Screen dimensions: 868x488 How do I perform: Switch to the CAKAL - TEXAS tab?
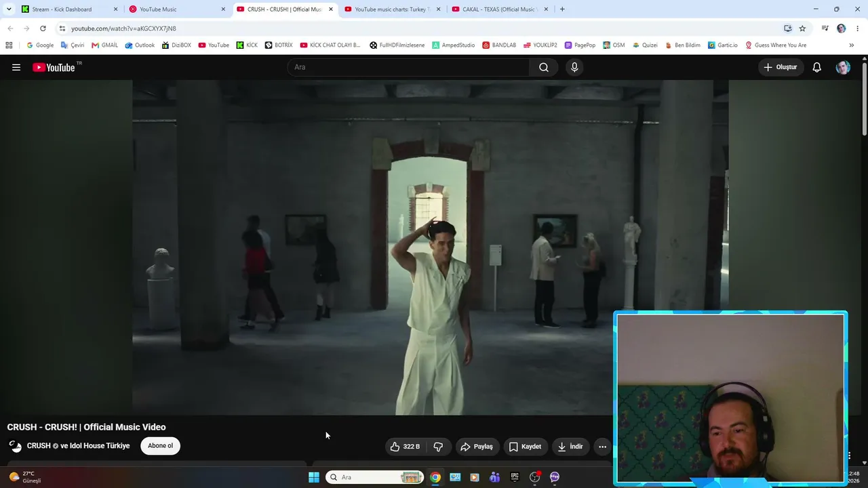click(500, 9)
